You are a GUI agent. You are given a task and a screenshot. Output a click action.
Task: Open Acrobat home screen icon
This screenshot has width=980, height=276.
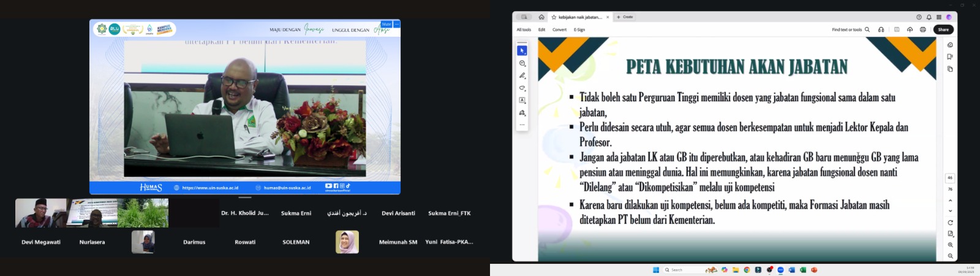click(x=541, y=17)
